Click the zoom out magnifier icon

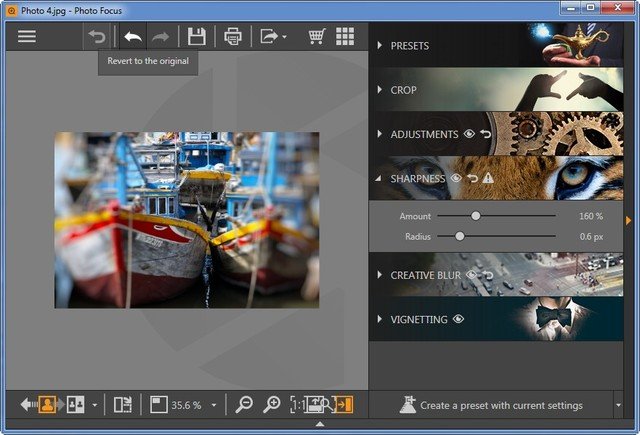(244, 405)
